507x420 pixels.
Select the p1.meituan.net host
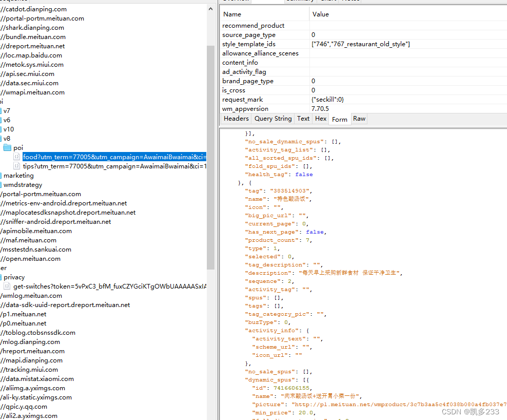(x=23, y=314)
